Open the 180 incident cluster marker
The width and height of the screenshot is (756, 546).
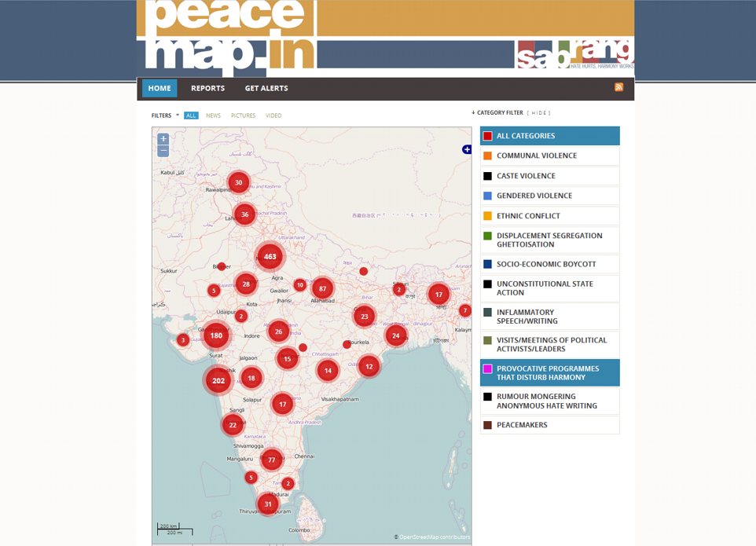(x=216, y=335)
